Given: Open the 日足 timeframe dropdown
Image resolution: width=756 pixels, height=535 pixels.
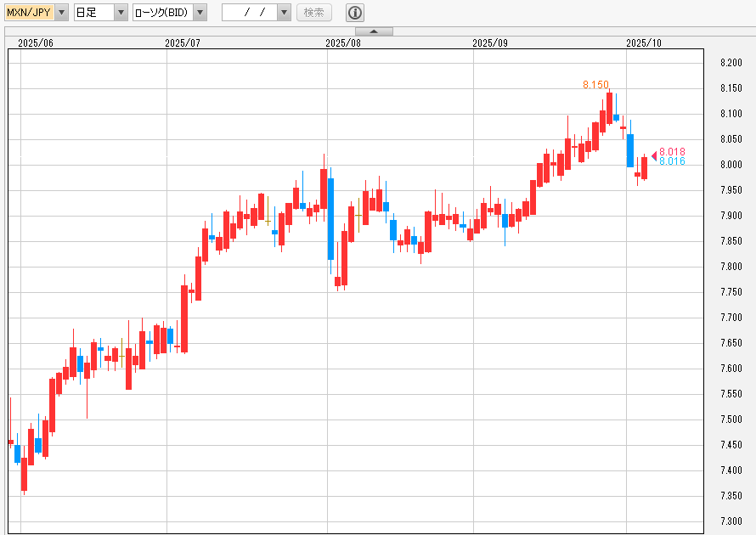Looking at the screenshot, I should tap(121, 13).
